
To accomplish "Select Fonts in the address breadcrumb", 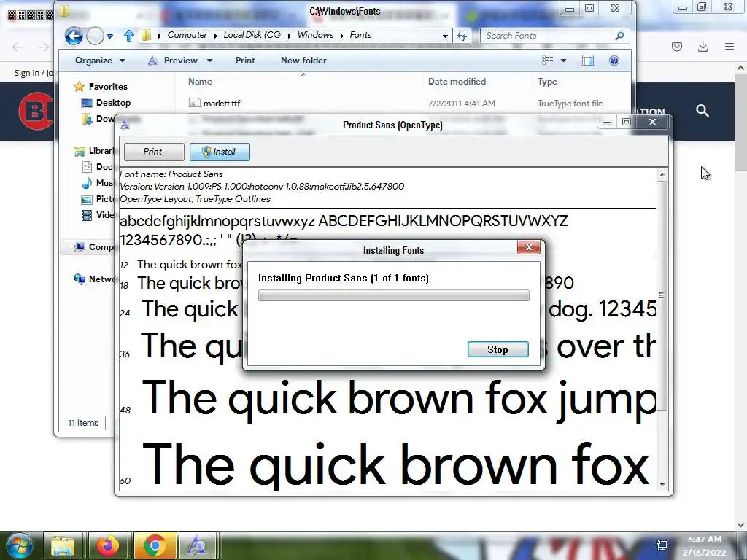I will pos(360,35).
